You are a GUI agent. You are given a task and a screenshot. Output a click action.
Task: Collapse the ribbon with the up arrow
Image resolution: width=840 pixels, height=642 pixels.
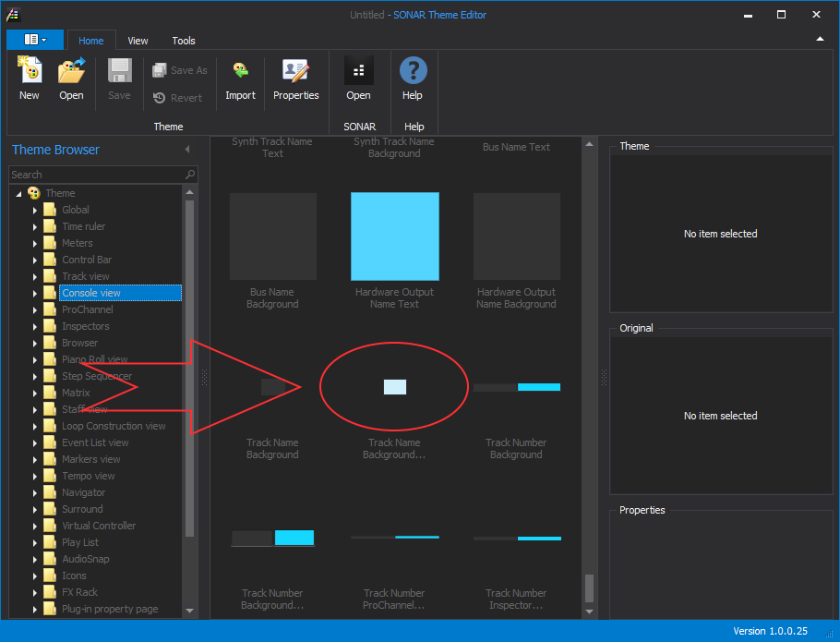click(820, 40)
